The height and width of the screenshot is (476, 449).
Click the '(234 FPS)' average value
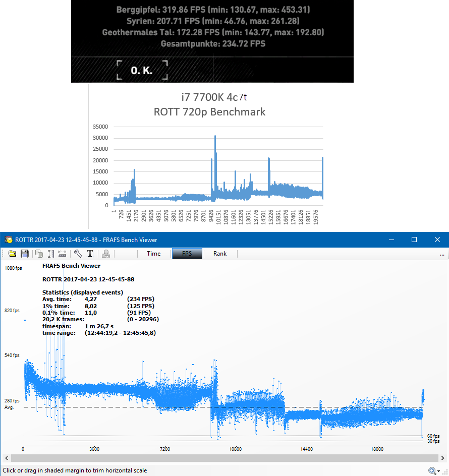point(141,299)
